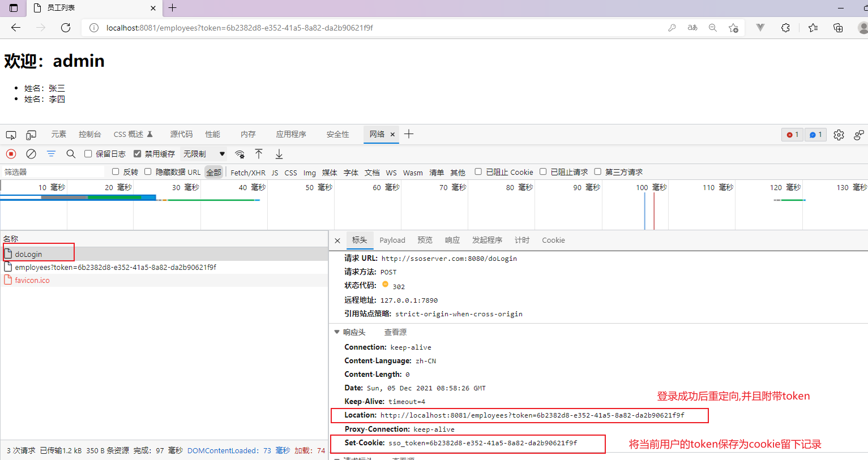Click the password key icon in address bar
Viewport: 868px width, 460px height.
click(672, 28)
